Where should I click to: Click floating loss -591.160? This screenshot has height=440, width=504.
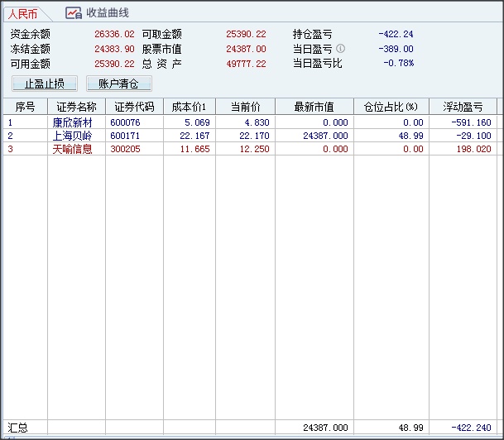[471, 122]
